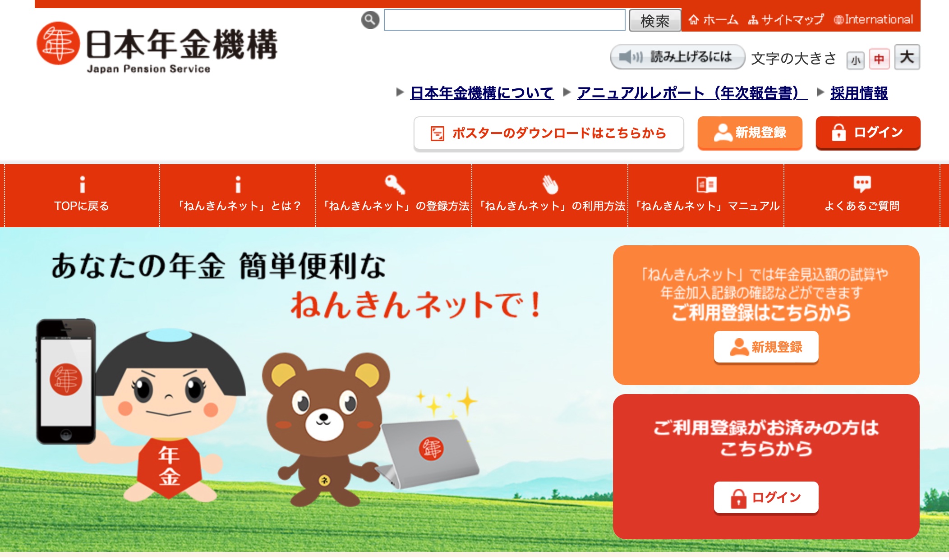Click ポスターのダウンロードはこちらから button
Screen dimensions: 949x560
(548, 133)
